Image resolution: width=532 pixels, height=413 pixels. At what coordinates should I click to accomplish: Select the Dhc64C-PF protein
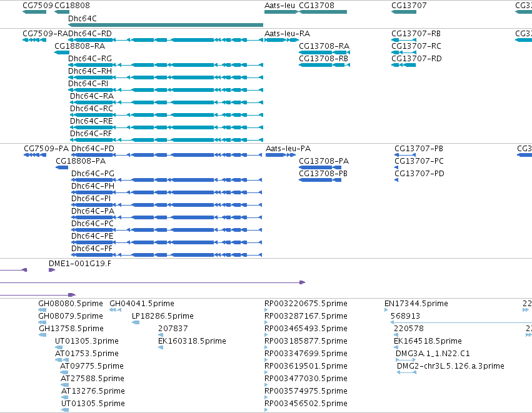tap(166, 255)
